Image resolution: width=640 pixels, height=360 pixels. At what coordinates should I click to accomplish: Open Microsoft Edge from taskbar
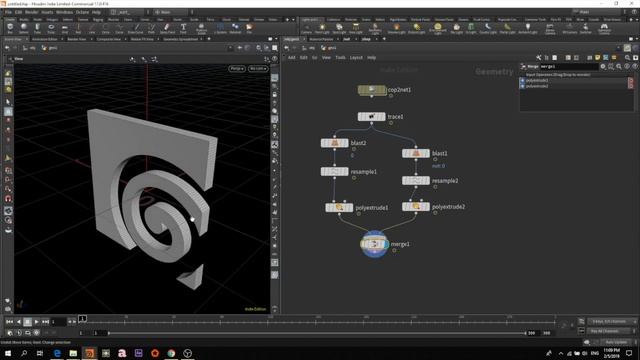(57, 353)
